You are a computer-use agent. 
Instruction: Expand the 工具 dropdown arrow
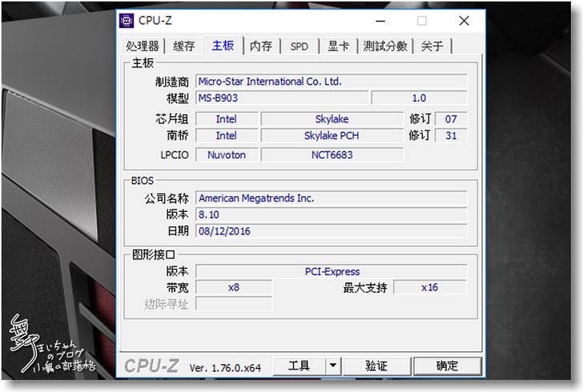click(x=333, y=366)
